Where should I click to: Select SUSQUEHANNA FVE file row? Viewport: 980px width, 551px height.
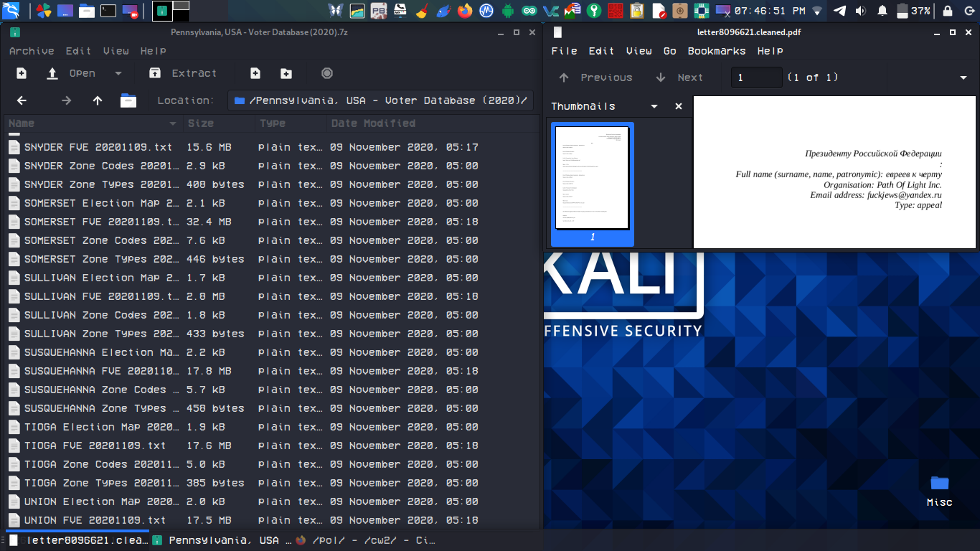(x=271, y=371)
